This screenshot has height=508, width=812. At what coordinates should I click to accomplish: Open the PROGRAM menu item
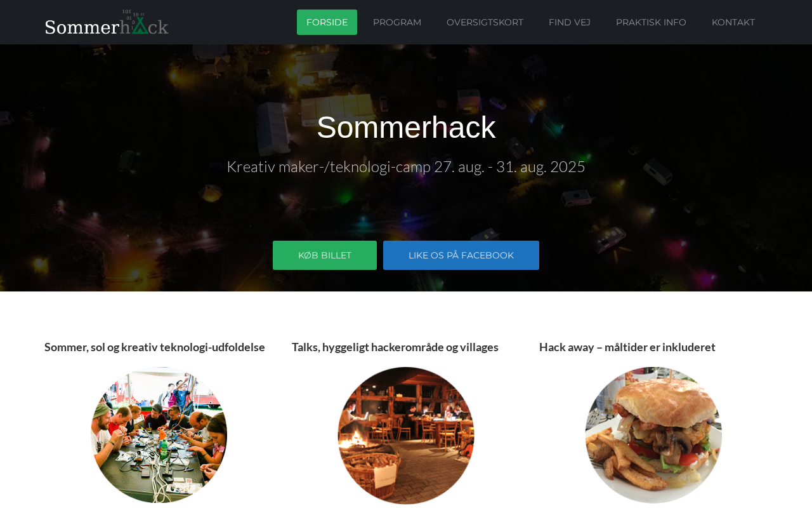click(397, 22)
